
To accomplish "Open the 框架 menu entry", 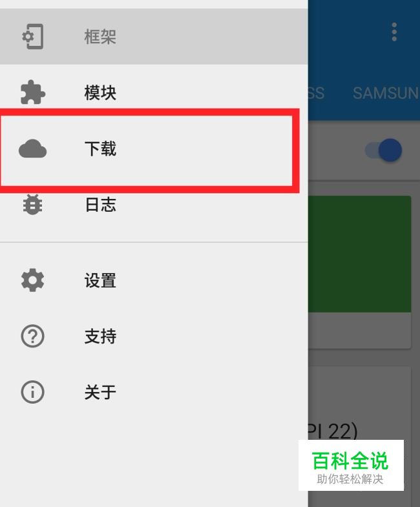I will (154, 37).
